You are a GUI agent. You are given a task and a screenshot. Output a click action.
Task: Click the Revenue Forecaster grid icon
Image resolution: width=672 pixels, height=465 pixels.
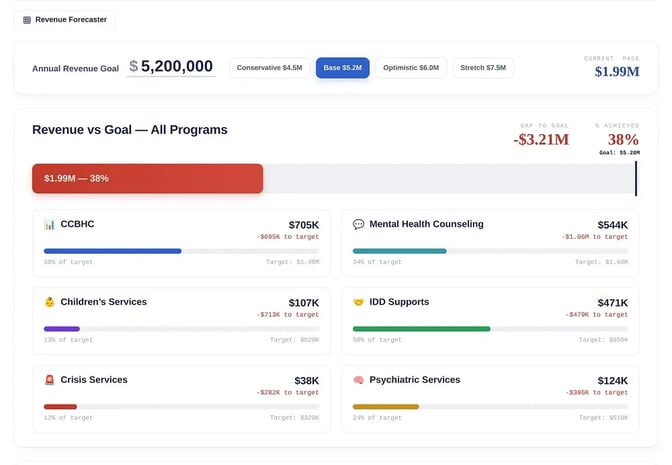[27, 20]
